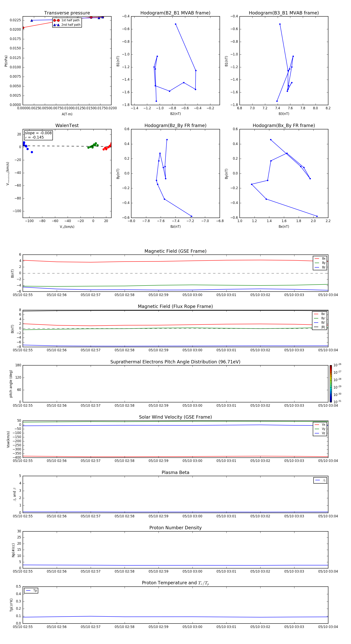
Task: Click the Vy legend entry in velocity panel
Action: point(320,429)
